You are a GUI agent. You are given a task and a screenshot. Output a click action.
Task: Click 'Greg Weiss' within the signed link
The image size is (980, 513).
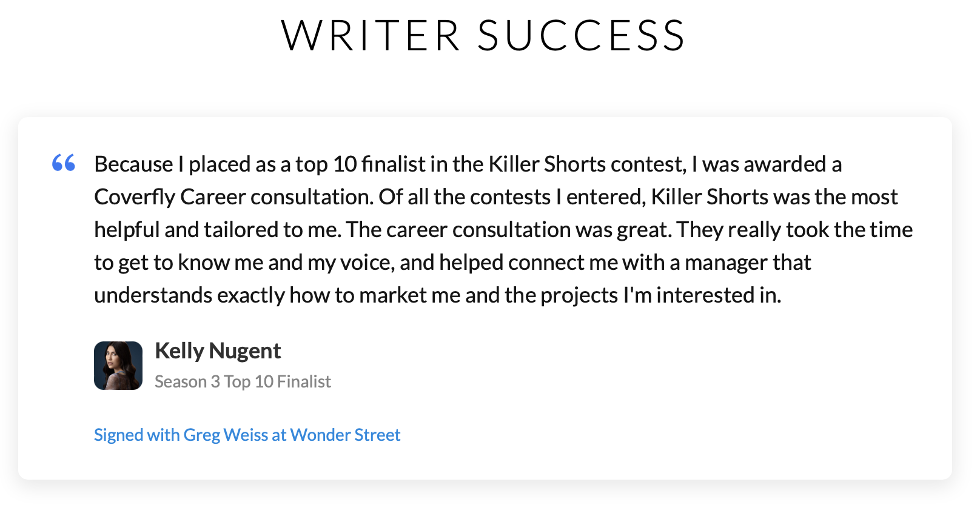coord(226,435)
